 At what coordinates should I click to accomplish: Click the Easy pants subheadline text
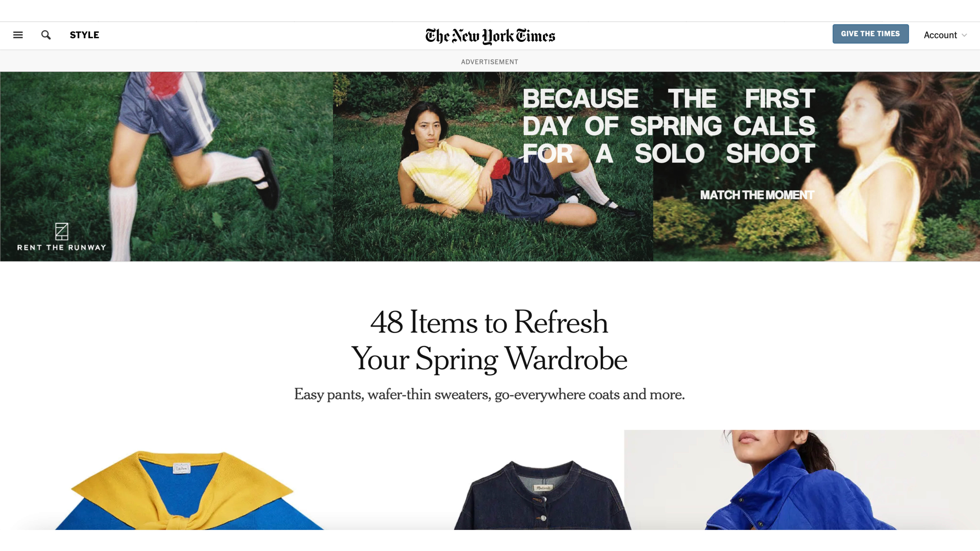[489, 394]
